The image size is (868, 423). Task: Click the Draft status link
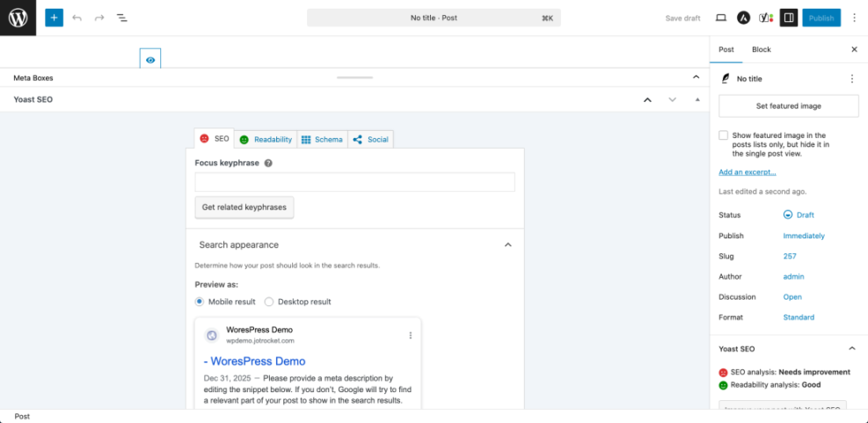coord(806,215)
